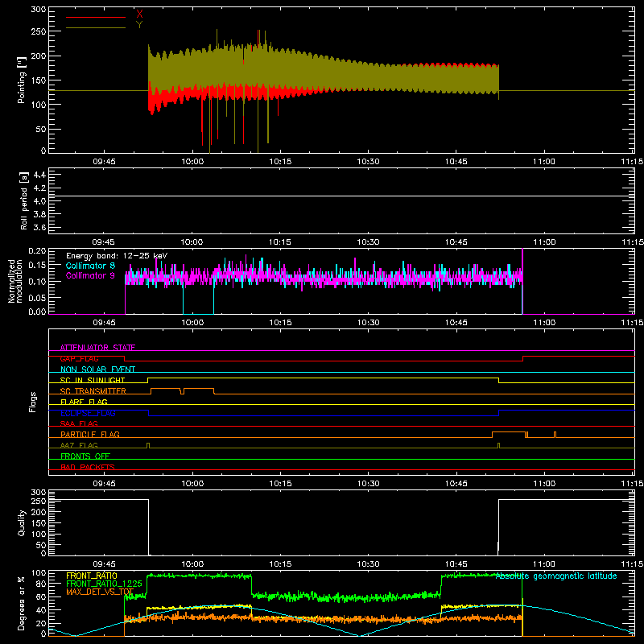This screenshot has width=644, height=644.
Task: Click the ECLIPSE_FLAG label
Action: pos(88,413)
